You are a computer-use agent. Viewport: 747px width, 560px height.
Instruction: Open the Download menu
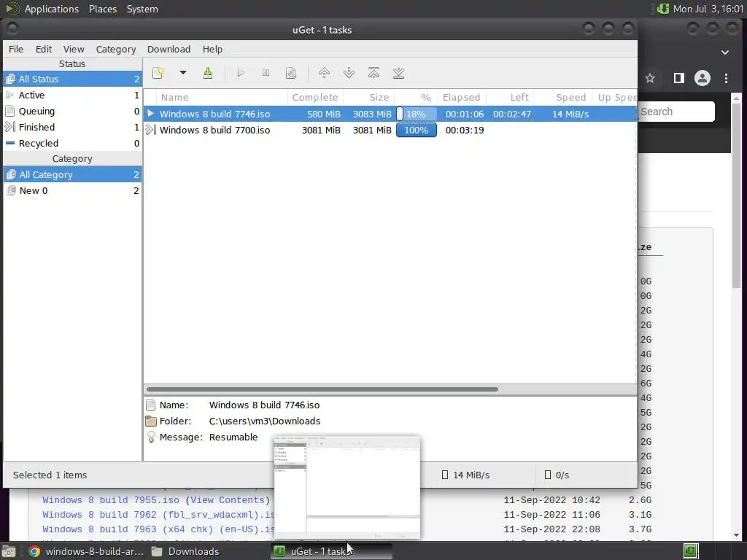coord(169,49)
